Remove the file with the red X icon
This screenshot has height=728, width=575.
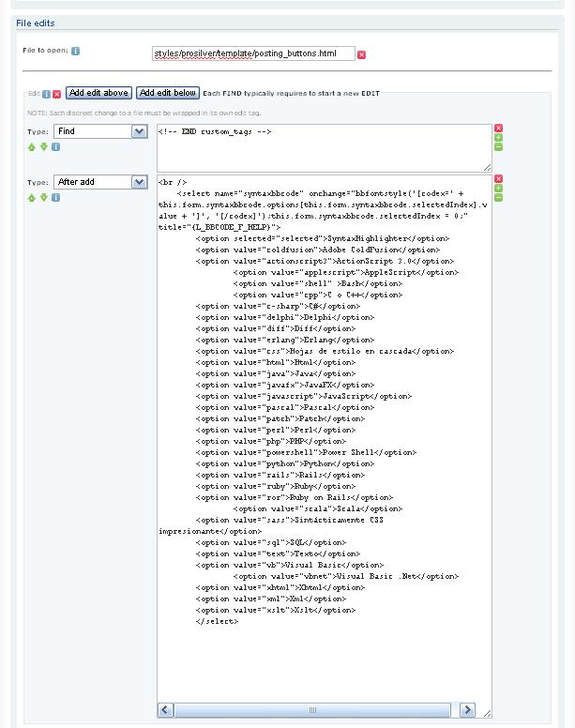coord(362,54)
